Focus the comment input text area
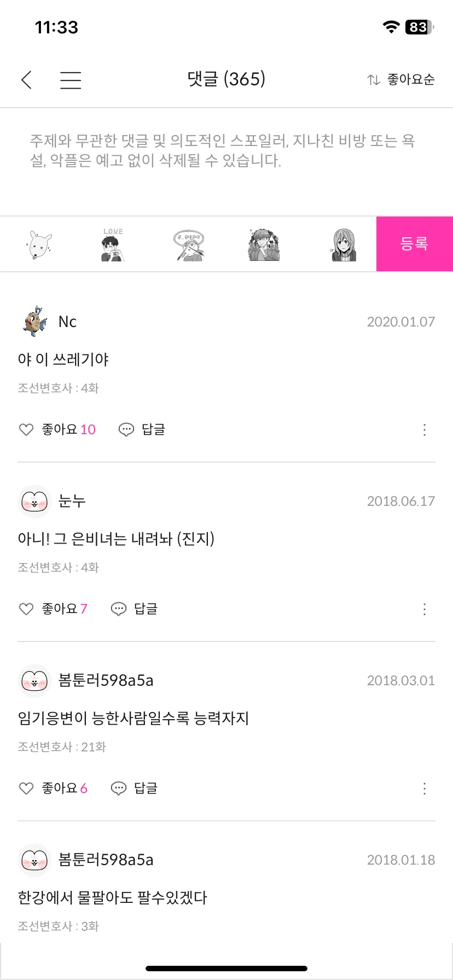The image size is (453, 980). click(226, 162)
